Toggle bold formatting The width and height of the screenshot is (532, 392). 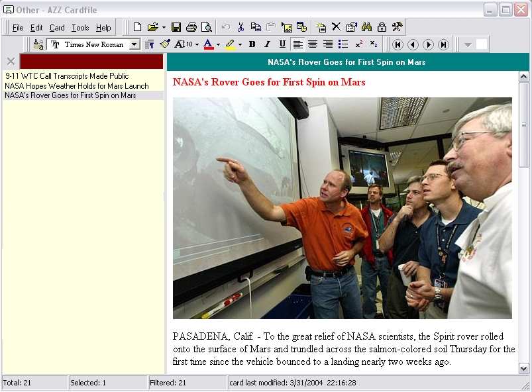click(252, 44)
